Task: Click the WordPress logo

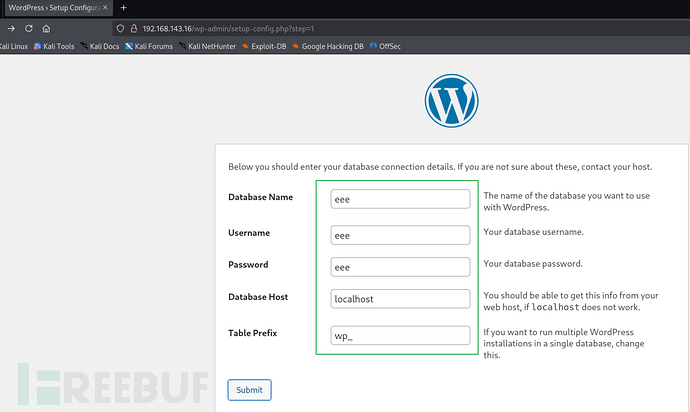Action: 451,101
